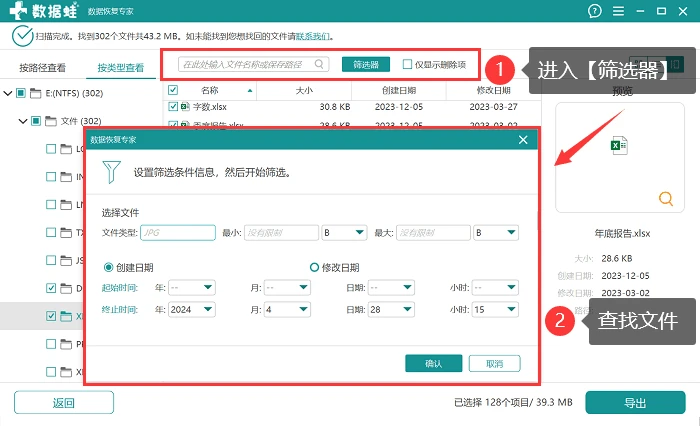
Task: Open the 起始时间 month dropdown
Action: pyautogui.click(x=287, y=287)
